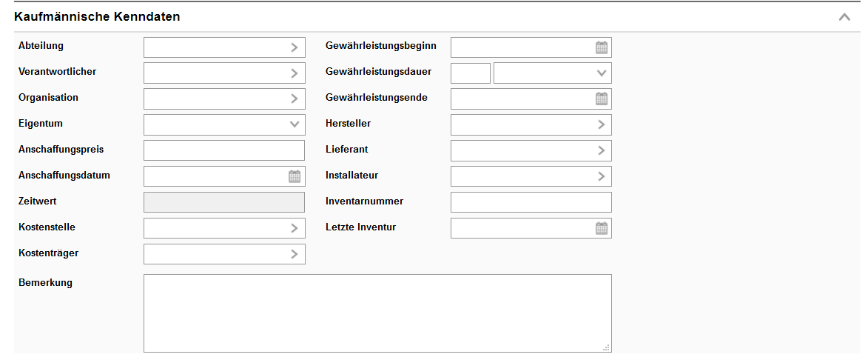Open the Gewährleistungsdauer unit dropdown
This screenshot has height=360, width=868.
click(602, 73)
